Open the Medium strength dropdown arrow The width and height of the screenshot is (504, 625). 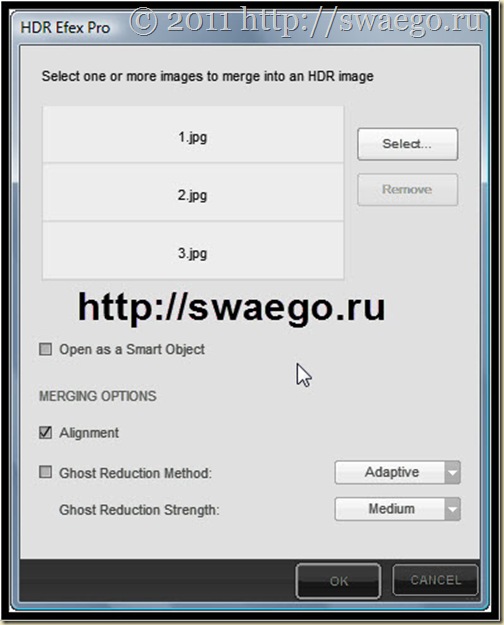point(453,509)
